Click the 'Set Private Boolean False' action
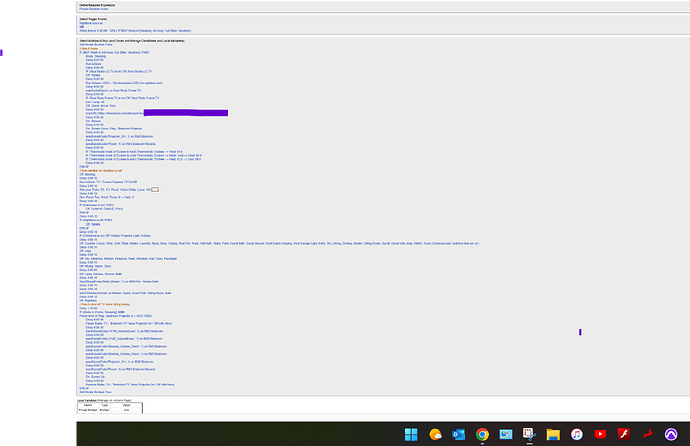690x446 pixels. [96, 44]
